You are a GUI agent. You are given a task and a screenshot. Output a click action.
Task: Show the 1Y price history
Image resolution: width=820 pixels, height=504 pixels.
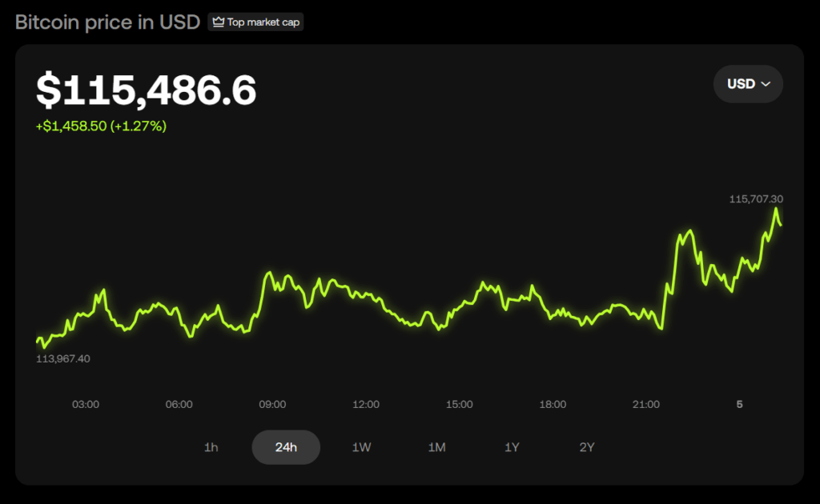point(512,447)
